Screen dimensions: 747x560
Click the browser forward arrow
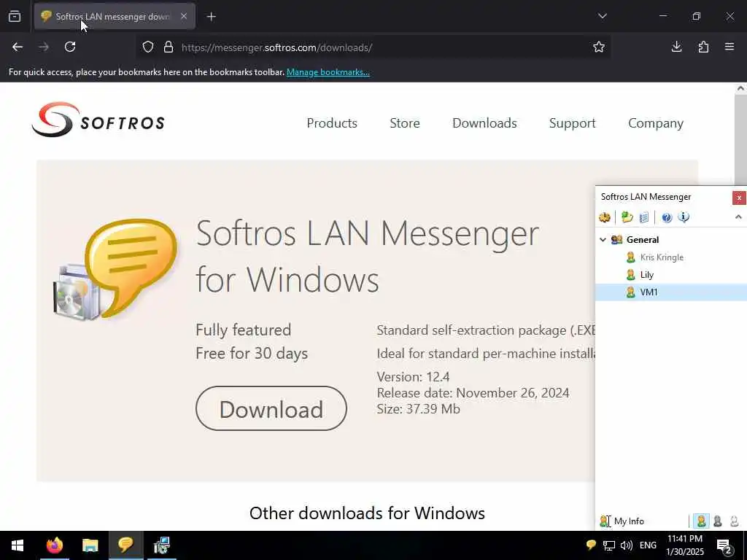coord(44,47)
